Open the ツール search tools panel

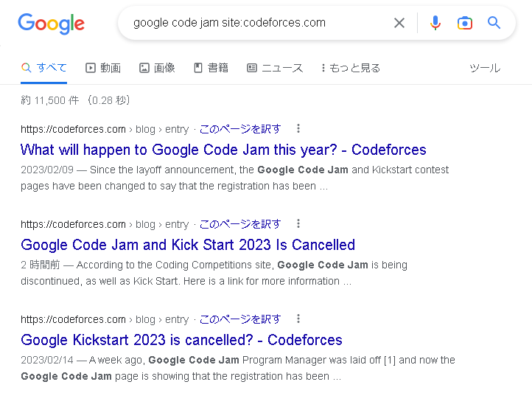click(484, 68)
